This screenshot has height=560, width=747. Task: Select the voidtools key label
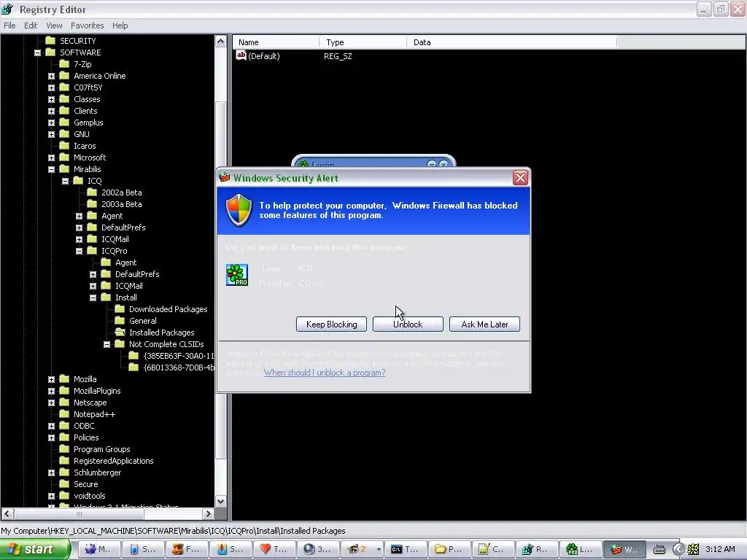tap(90, 496)
